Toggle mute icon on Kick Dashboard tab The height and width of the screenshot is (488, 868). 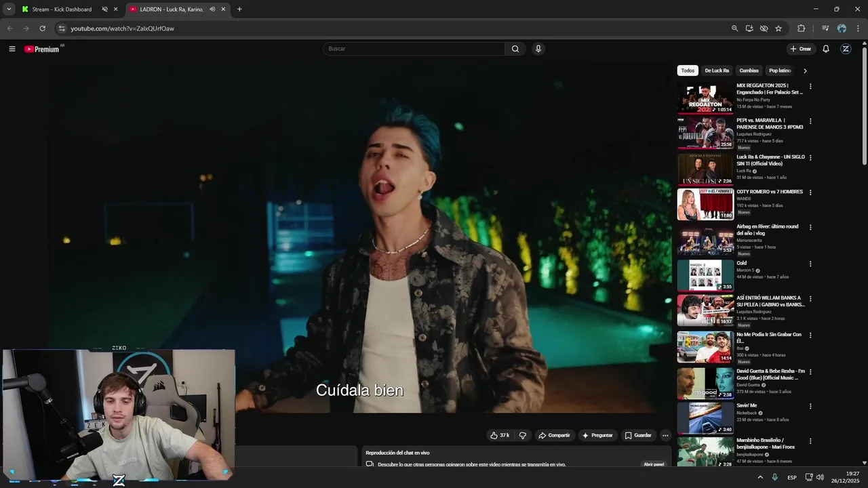pos(104,9)
